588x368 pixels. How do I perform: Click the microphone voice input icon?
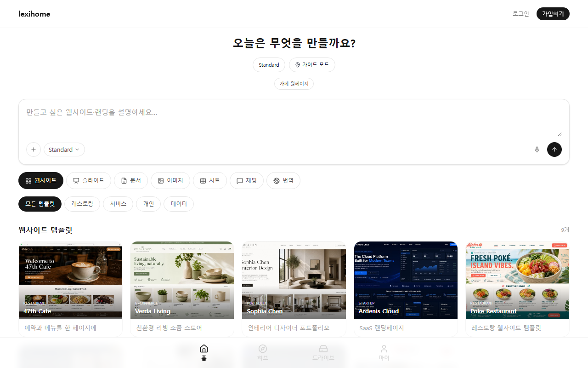[537, 149]
